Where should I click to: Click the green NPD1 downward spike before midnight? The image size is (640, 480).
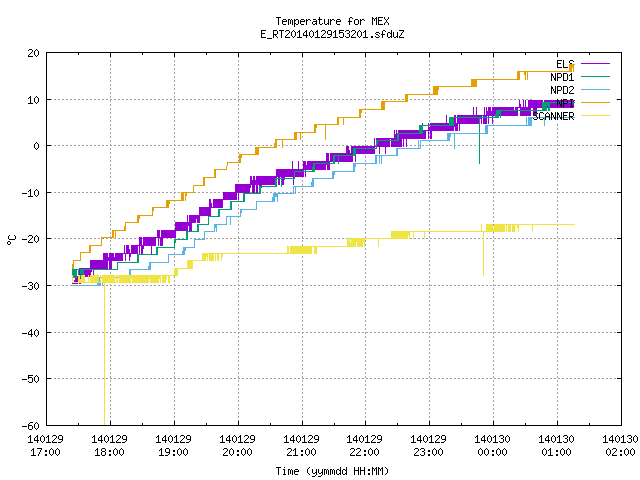pos(479,141)
